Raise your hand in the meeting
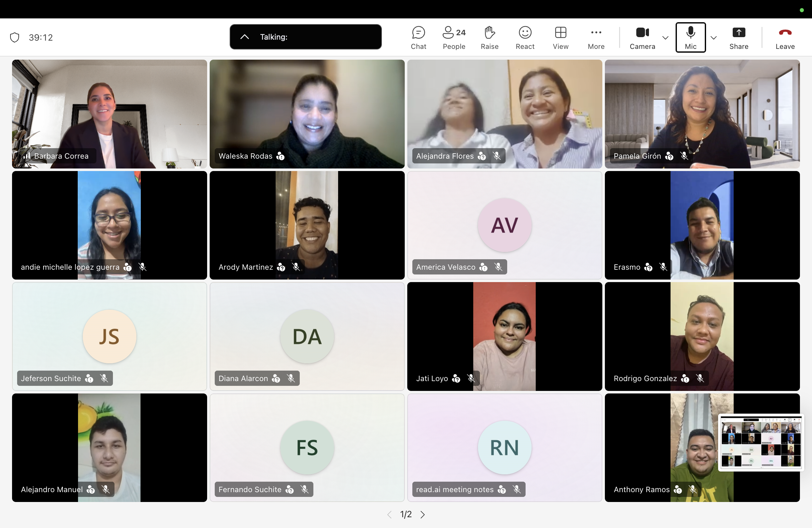The height and width of the screenshot is (528, 812). pos(489,37)
